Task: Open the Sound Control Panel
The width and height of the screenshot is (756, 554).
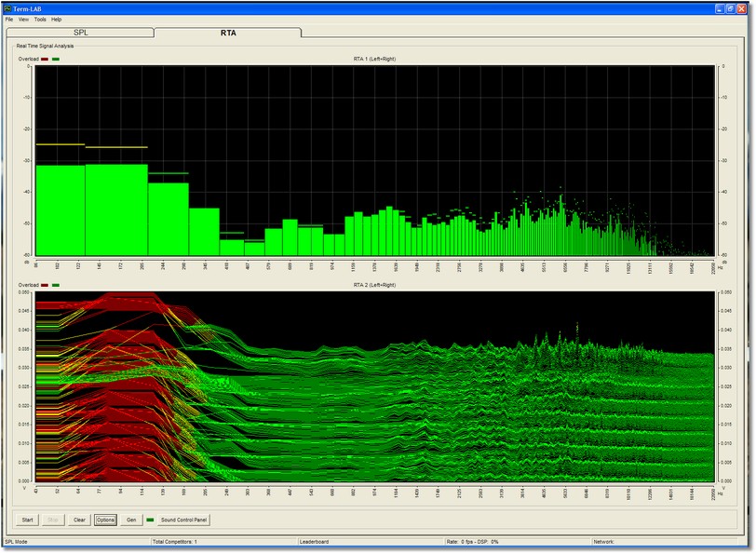Action: pos(184,520)
